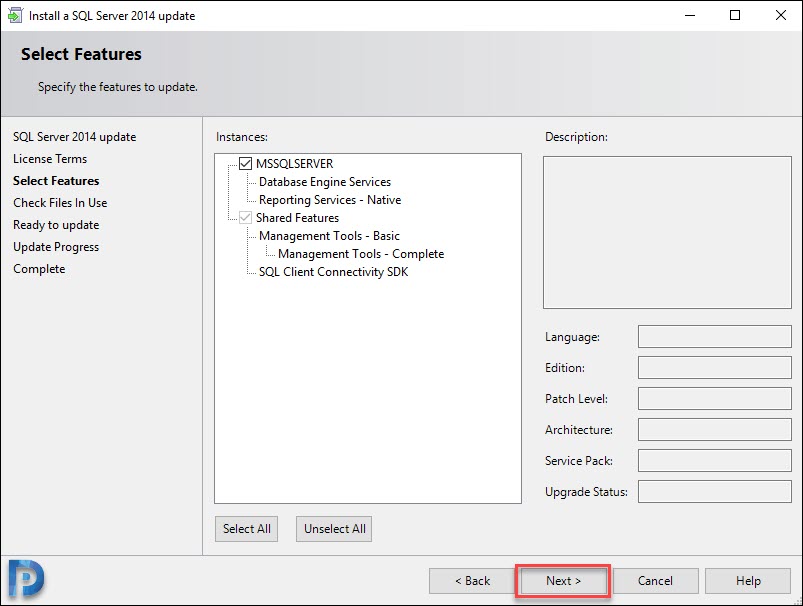Click the Language field
This screenshot has height=606, width=803.
point(714,337)
